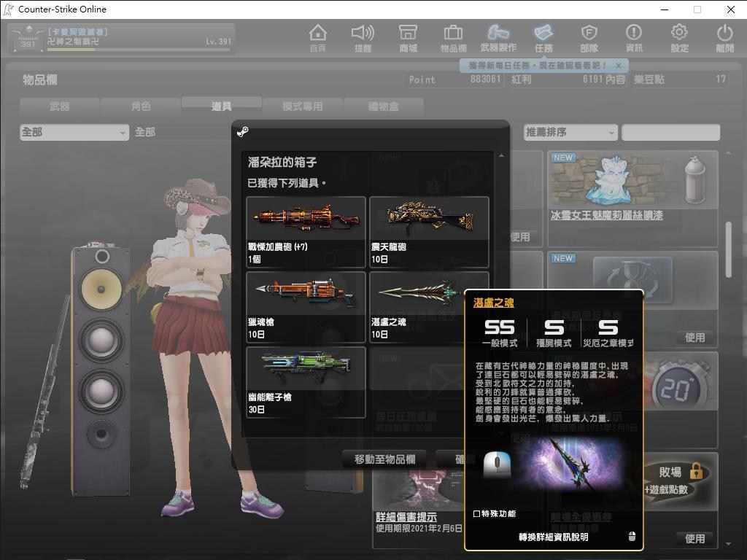Viewport: 747px width, 560px height.
Task: Open the 詳細傷害提示 item link
Action: click(406, 517)
